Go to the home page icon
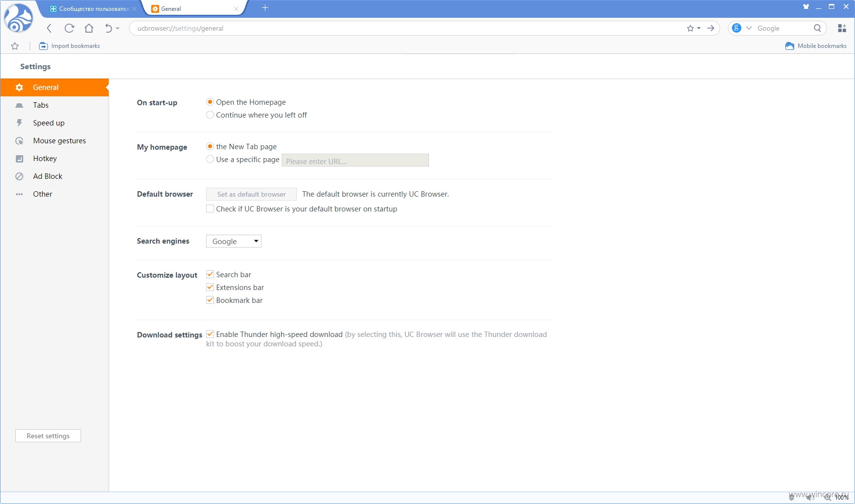This screenshot has height=504, width=855. click(x=89, y=28)
